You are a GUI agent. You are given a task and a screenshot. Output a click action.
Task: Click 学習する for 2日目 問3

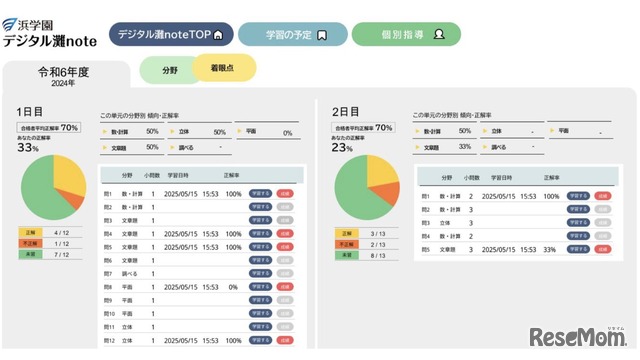coord(578,222)
